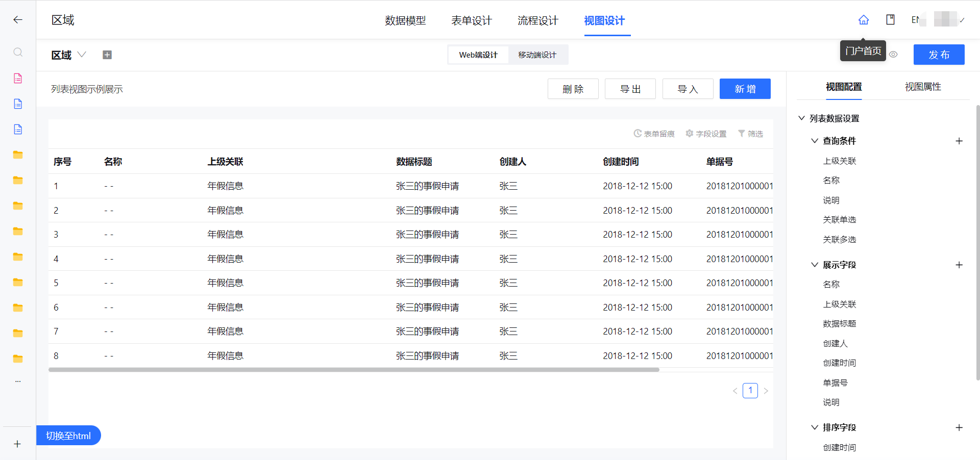Click the 单据号 column header
The width and height of the screenshot is (980, 460).
(x=720, y=162)
